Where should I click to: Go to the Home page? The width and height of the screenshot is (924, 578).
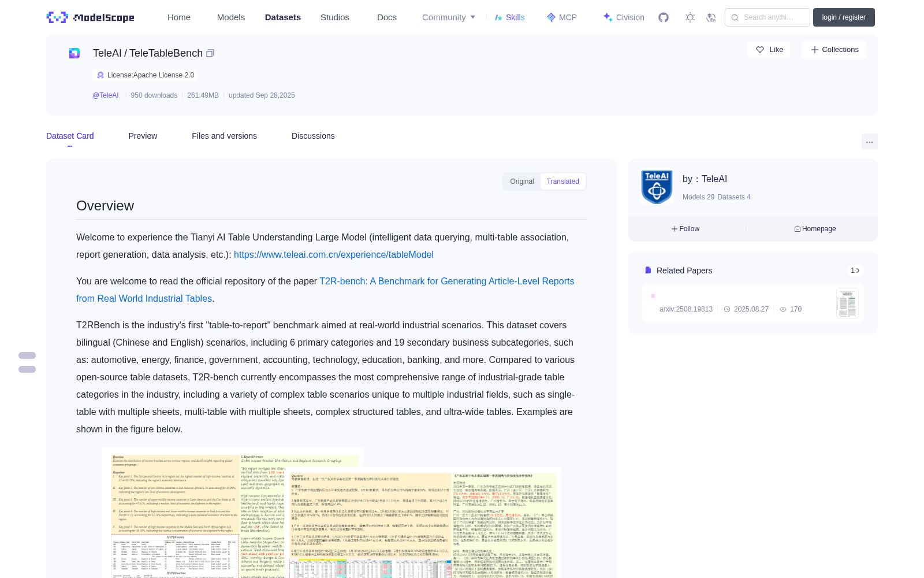[x=179, y=17]
